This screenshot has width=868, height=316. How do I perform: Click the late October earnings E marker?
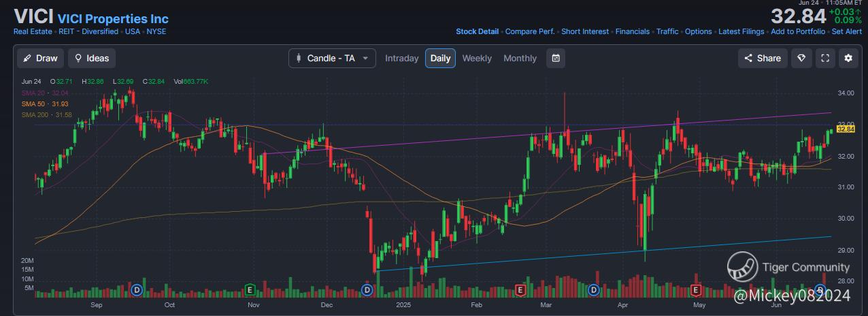(250, 290)
